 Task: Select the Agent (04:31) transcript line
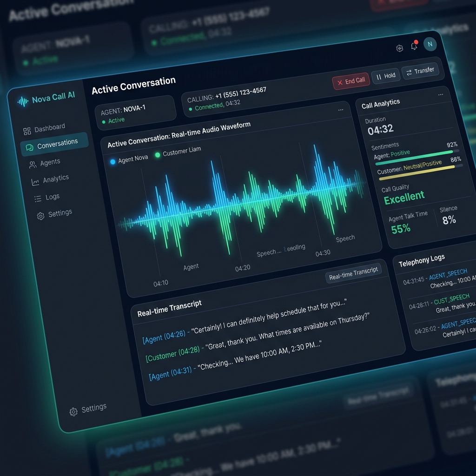pyautogui.click(x=235, y=361)
